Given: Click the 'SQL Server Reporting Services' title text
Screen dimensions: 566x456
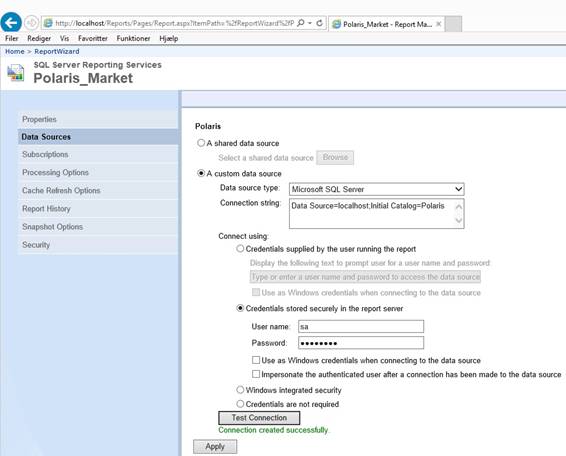Looking at the screenshot, I should click(97, 65).
